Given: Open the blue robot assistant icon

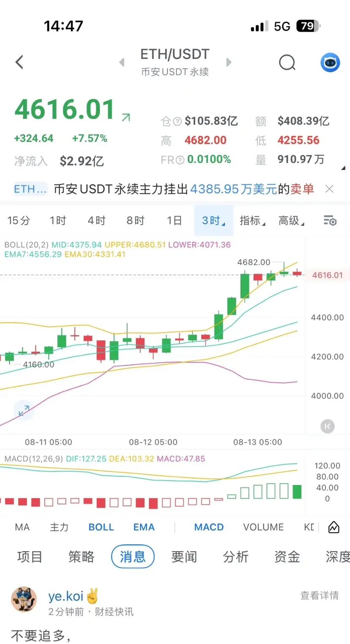Looking at the screenshot, I should click(330, 63).
